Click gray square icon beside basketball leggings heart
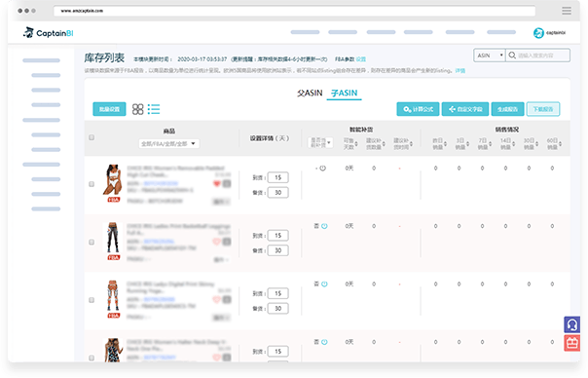This screenshot has height=378, width=588. (227, 242)
